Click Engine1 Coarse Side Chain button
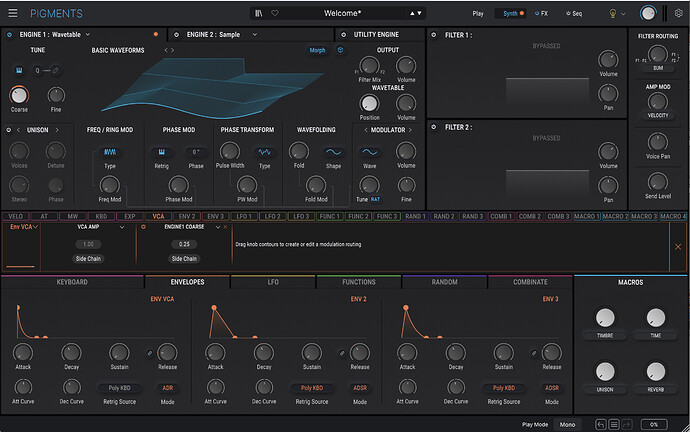Viewport: 690px width, 432px height. pyautogui.click(x=184, y=259)
